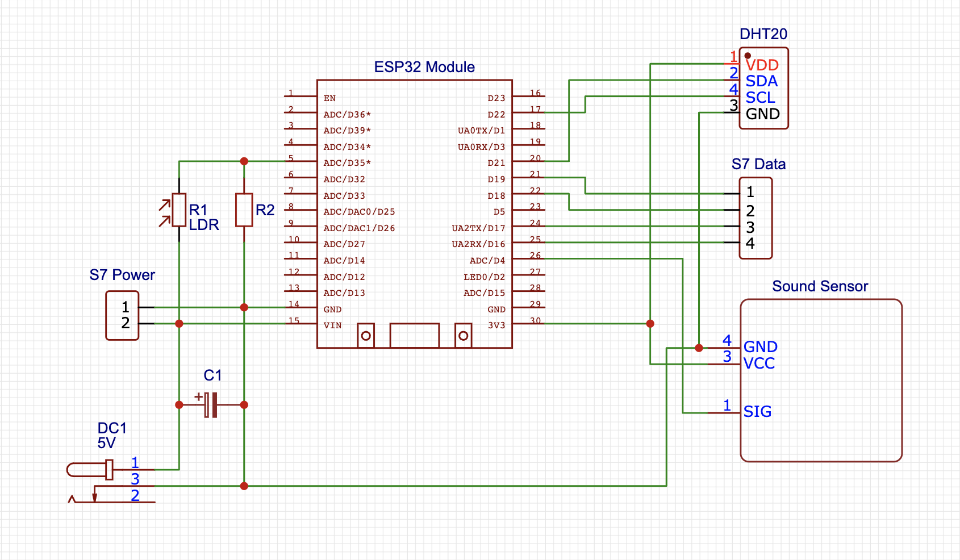Click the ADC/D12 pin label
960x560 pixels.
click(x=344, y=277)
